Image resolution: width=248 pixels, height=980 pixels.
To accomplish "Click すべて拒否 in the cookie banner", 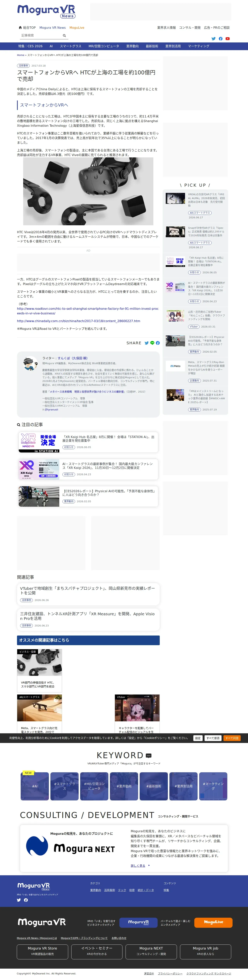I will (213, 738).
